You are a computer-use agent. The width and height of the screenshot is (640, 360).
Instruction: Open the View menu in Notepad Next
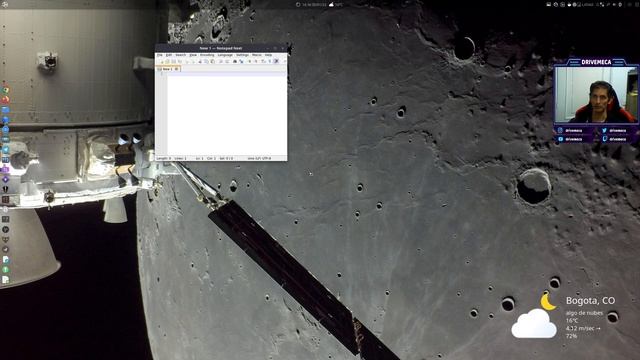click(193, 55)
